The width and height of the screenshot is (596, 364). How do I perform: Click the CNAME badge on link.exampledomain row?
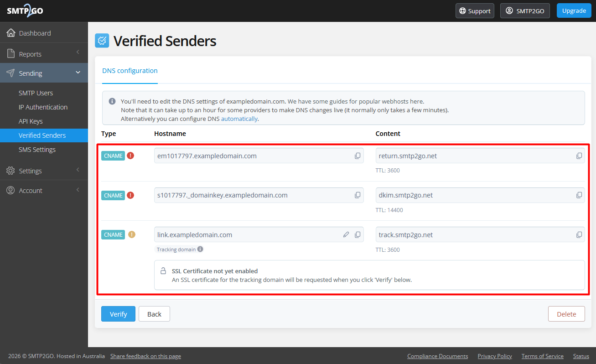[x=113, y=234]
